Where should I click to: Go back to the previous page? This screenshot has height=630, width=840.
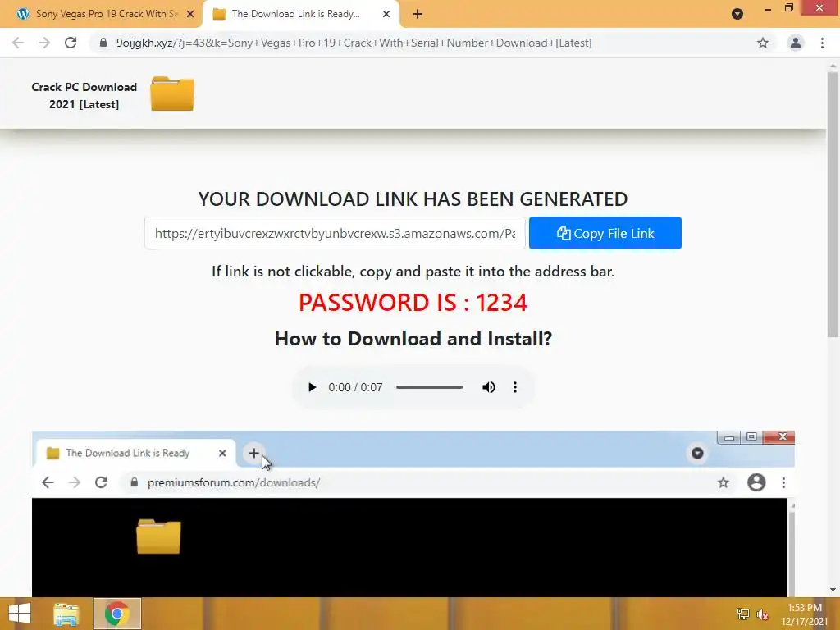(x=18, y=43)
